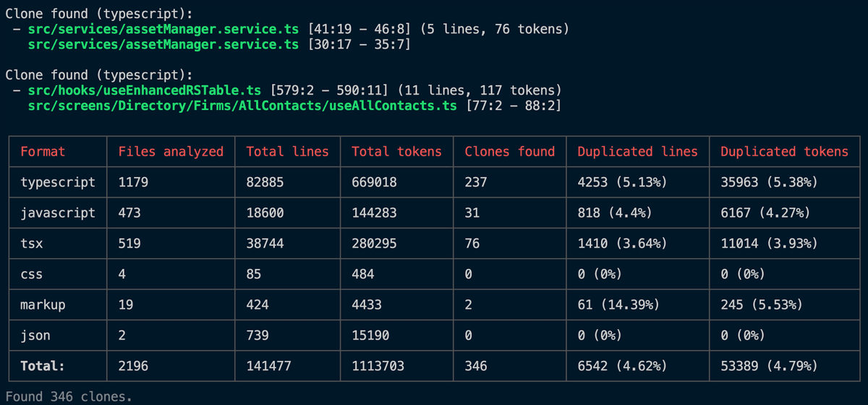
Task: Click the tsx clones found value "76"
Action: pos(472,244)
